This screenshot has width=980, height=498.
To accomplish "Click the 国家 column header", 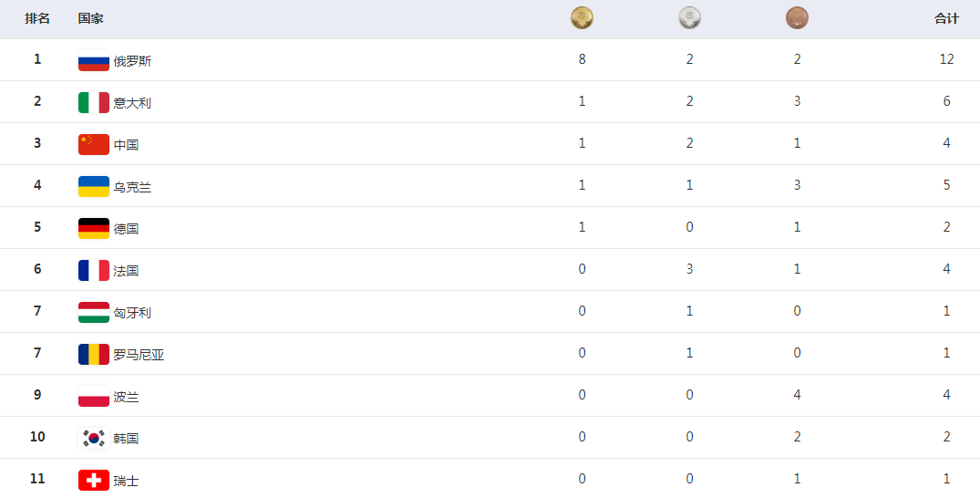I will [x=90, y=19].
